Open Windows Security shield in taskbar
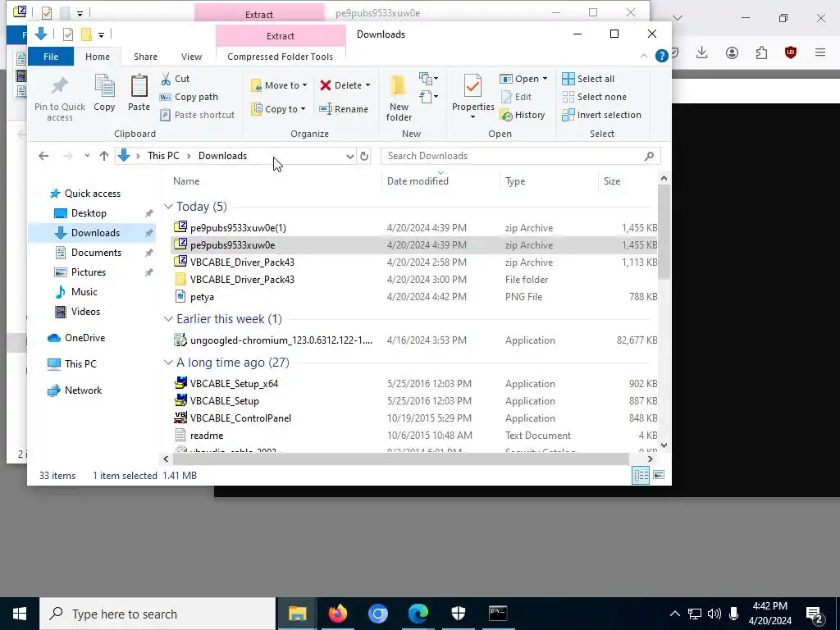Screen dimensions: 840x630 pos(458,614)
